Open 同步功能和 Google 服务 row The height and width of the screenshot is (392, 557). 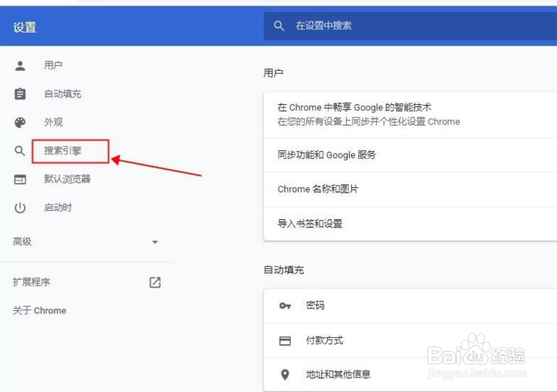(x=410, y=155)
